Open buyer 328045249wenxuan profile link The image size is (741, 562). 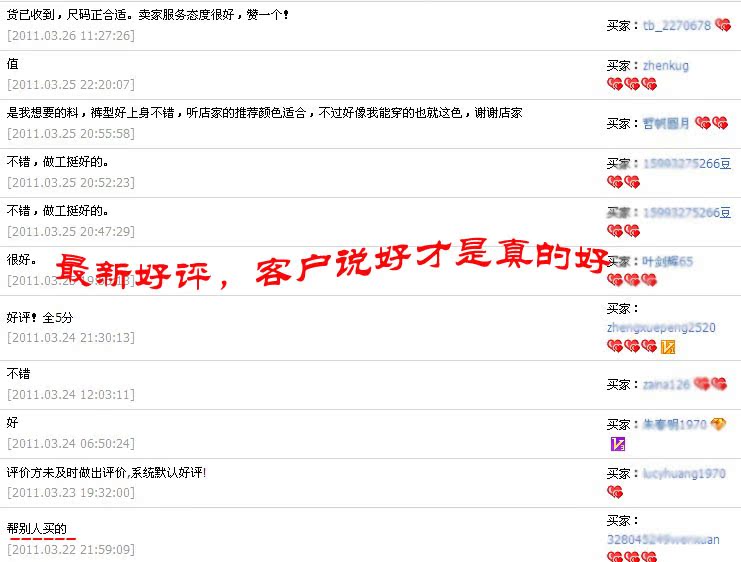pos(663,540)
